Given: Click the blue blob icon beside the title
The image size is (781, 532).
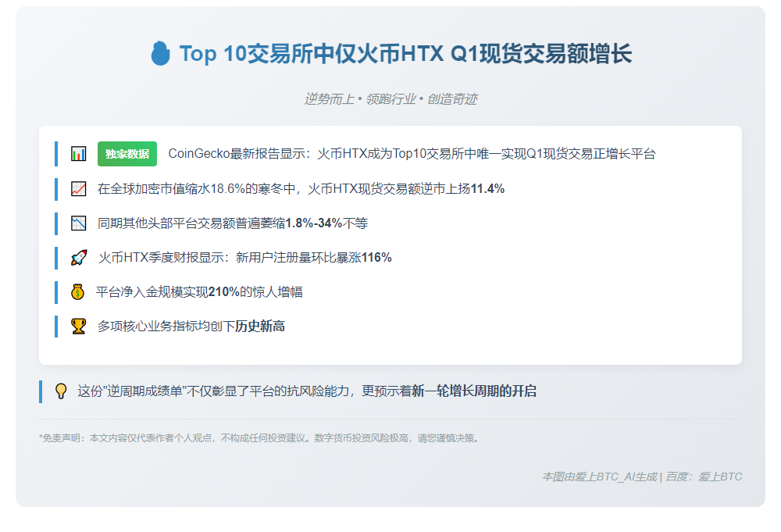Looking at the screenshot, I should click(160, 53).
